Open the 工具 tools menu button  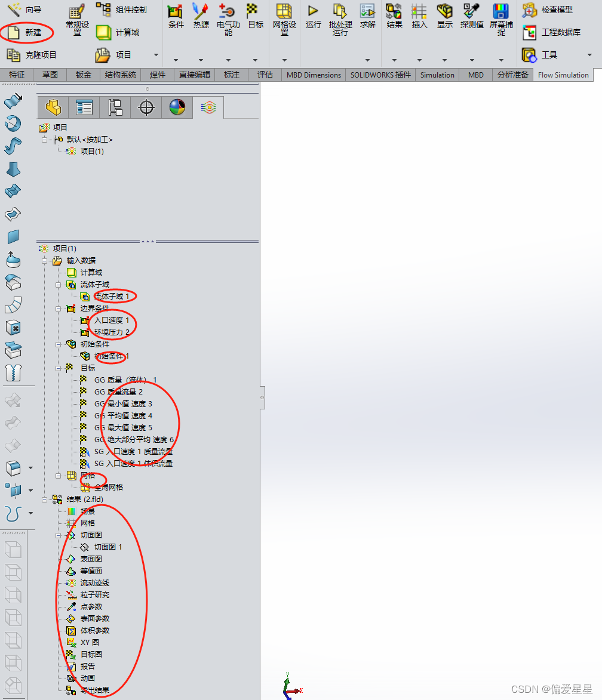tap(540, 55)
